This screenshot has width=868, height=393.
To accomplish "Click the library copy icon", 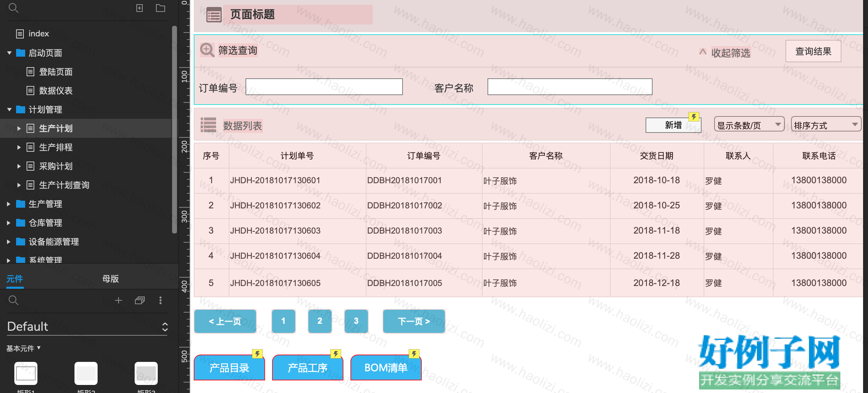I will click(140, 300).
